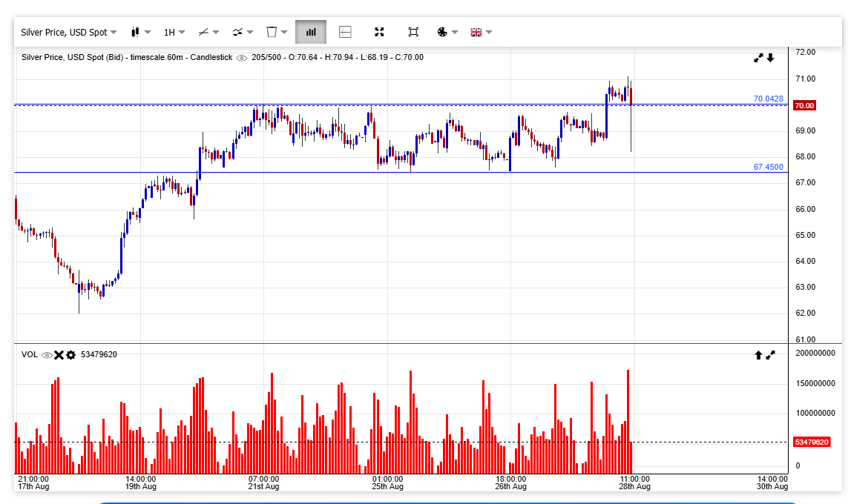This screenshot has width=848, height=504.
Task: Click the price panel diagonal expand icon
Action: point(758,58)
